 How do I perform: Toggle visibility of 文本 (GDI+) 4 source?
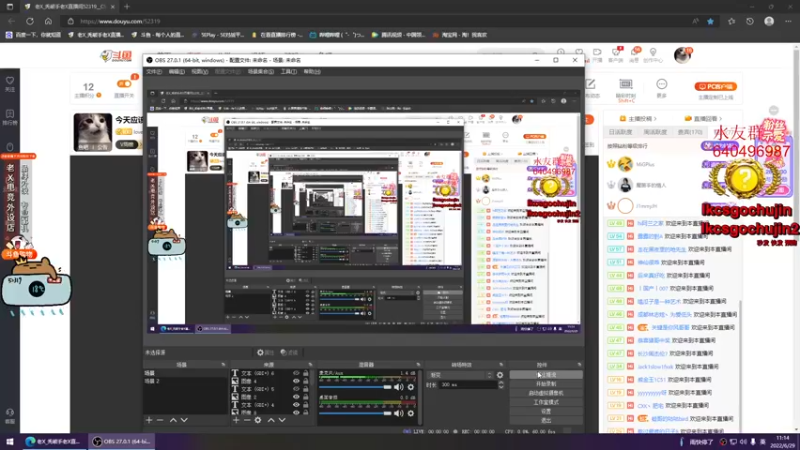tap(296, 405)
